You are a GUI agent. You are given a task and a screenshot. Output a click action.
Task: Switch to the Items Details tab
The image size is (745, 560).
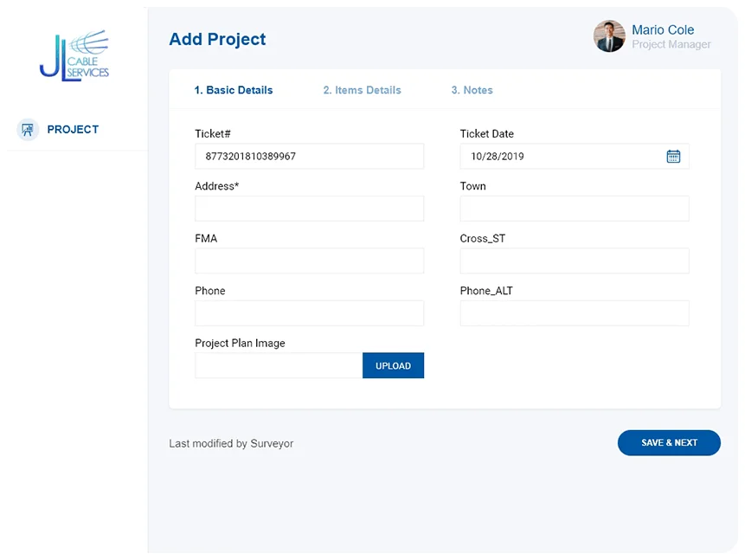pyautogui.click(x=361, y=90)
